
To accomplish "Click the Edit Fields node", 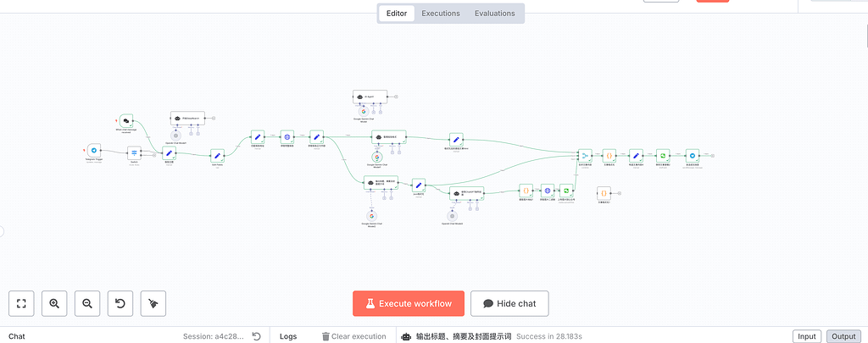I will click(x=217, y=155).
